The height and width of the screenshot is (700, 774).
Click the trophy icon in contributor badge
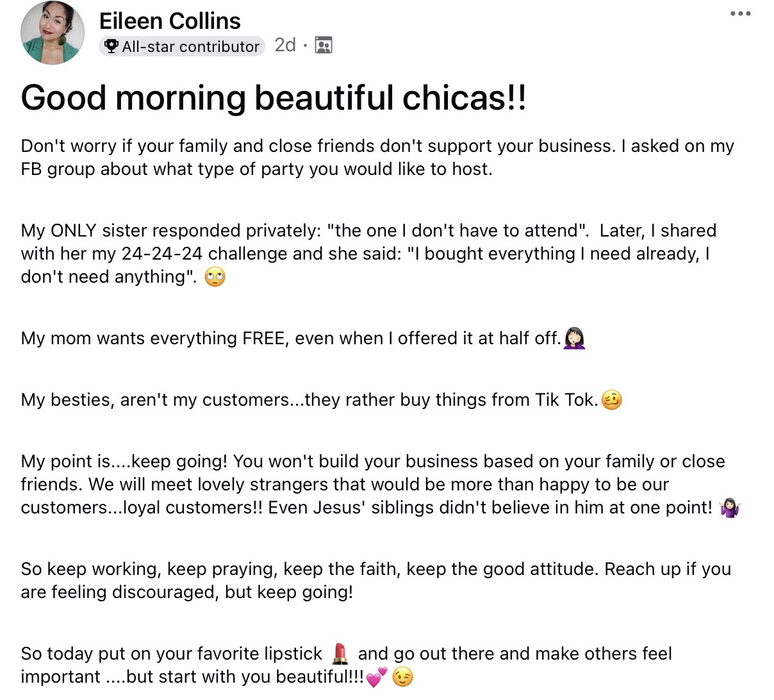coord(111,46)
